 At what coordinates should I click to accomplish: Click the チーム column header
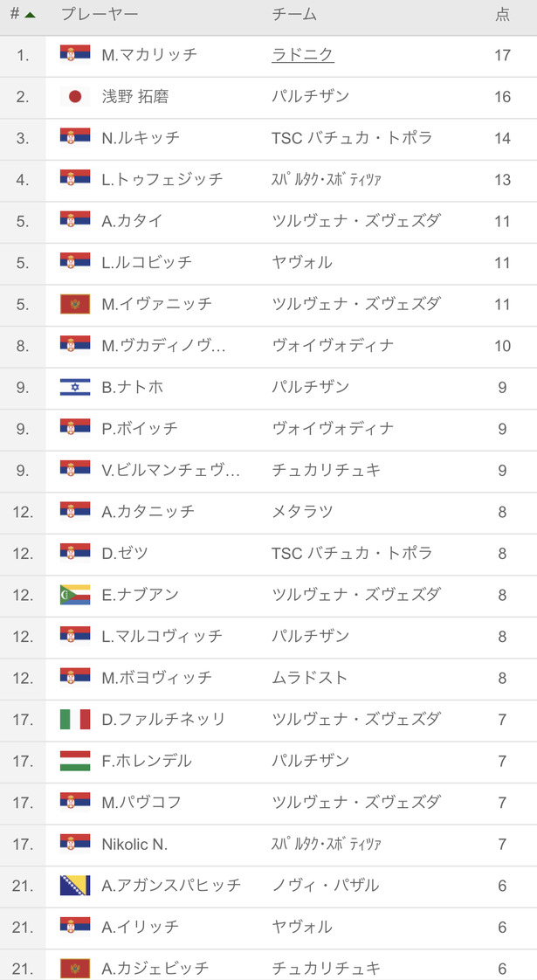pyautogui.click(x=294, y=15)
